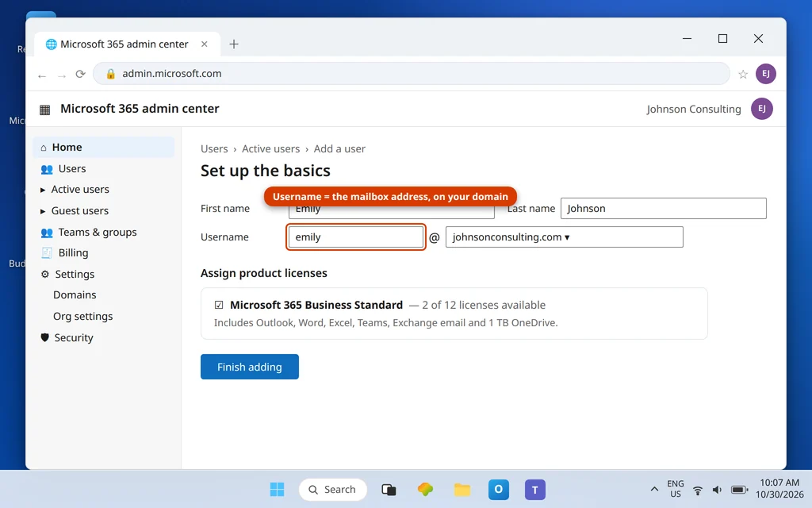Show hidden tray icons chevron
Screen dimensions: 812x508
[654, 489]
